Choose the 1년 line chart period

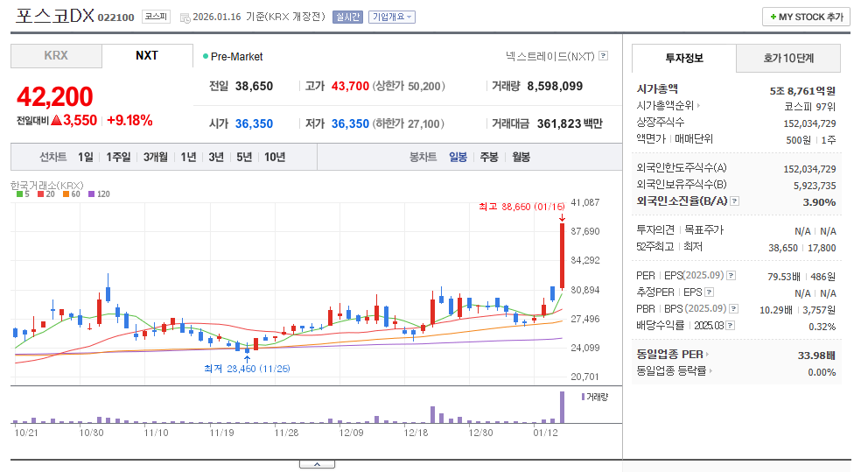pyautogui.click(x=188, y=158)
